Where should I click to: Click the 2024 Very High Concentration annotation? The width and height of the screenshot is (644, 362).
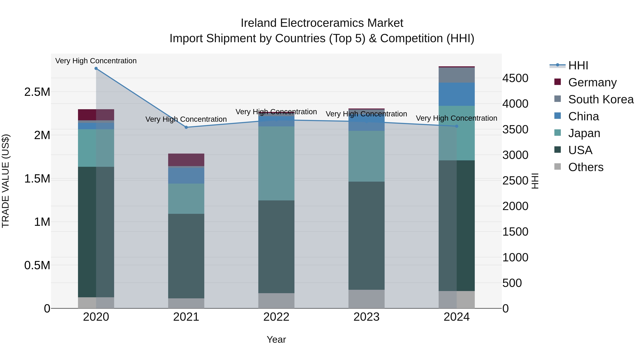tap(457, 118)
